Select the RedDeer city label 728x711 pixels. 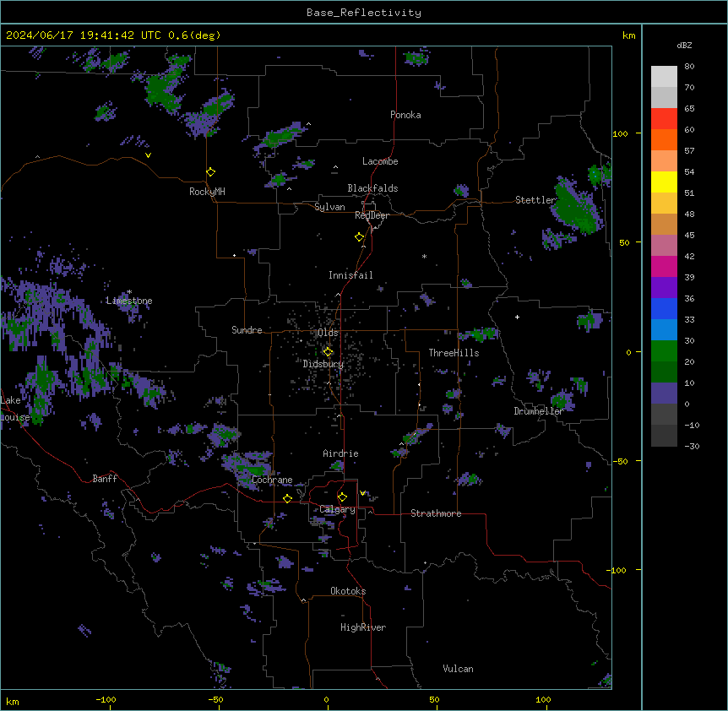(372, 215)
